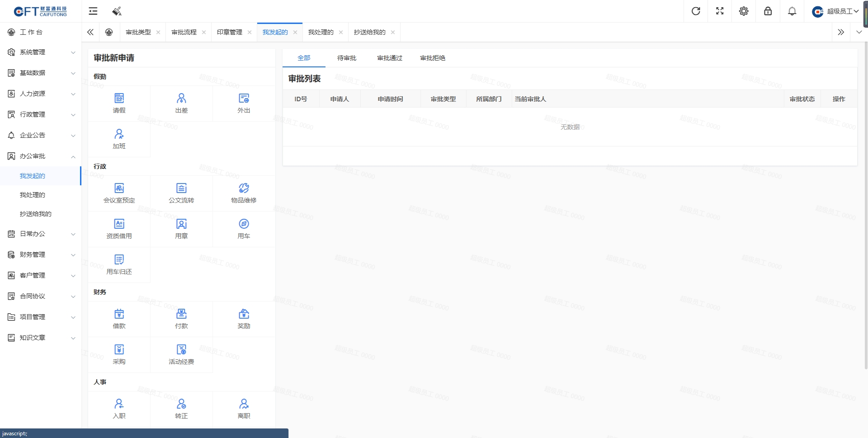The height and width of the screenshot is (438, 868).
Task: Select the 转正 regularization request
Action: (181, 409)
